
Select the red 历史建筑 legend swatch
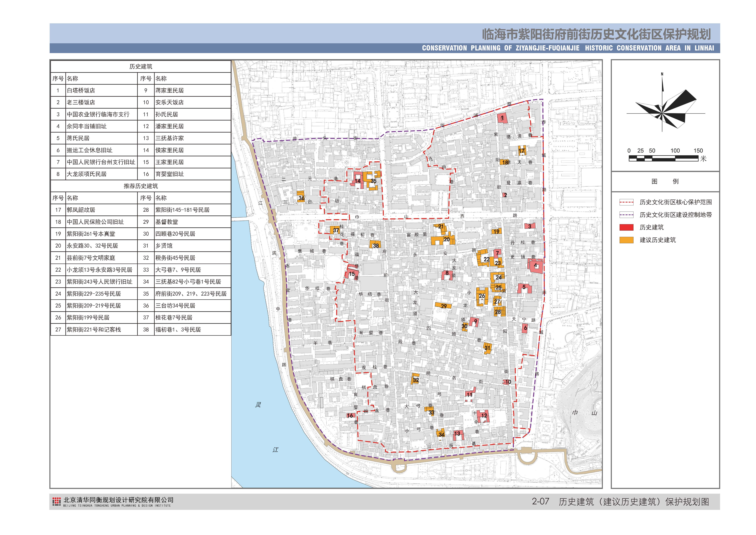pyautogui.click(x=626, y=227)
